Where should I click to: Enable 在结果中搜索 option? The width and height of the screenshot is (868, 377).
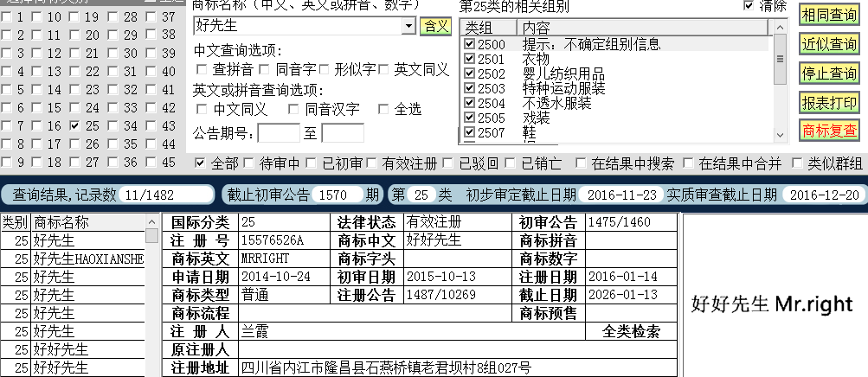point(581,163)
